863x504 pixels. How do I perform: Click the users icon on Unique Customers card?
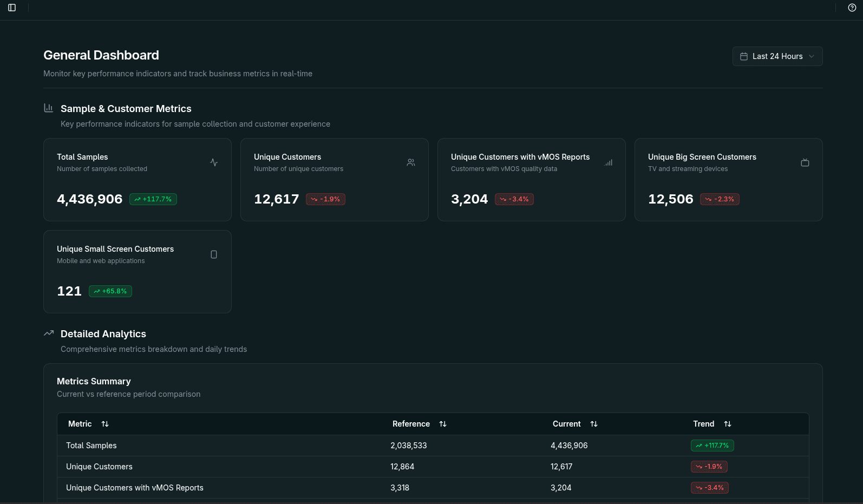click(411, 162)
